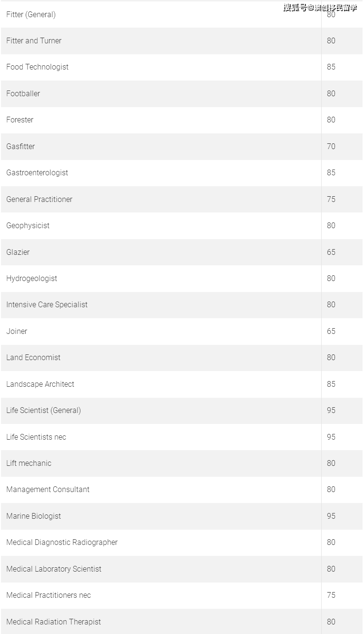The image size is (364, 634).
Task: Click Medical Diagnostic Radiographer row
Action: [181, 543]
